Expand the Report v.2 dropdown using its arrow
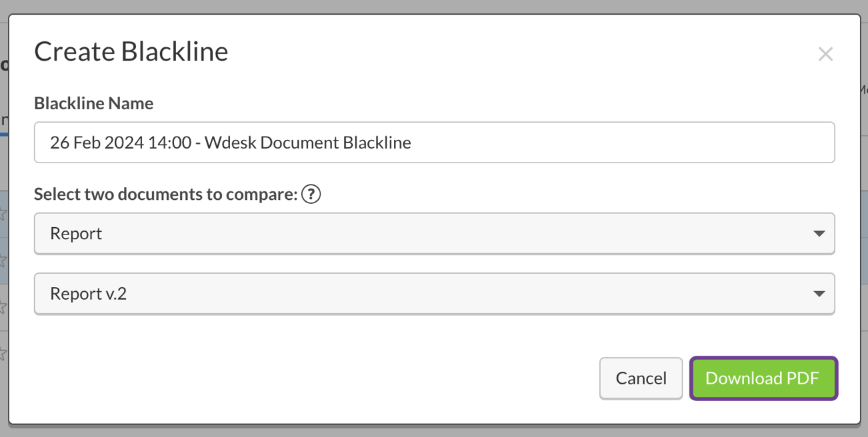This screenshot has width=868, height=437. pos(819,294)
